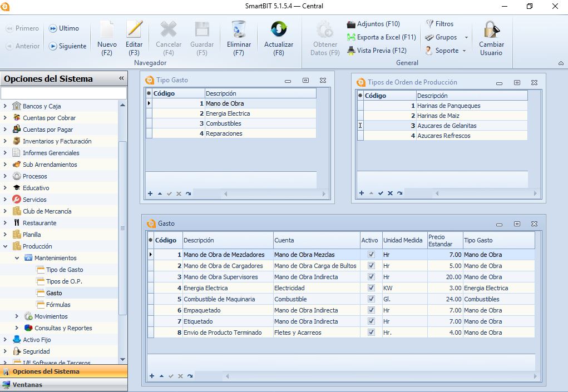Toggle Activo for Combustible de Maquinaria
568x392 pixels.
(x=371, y=299)
